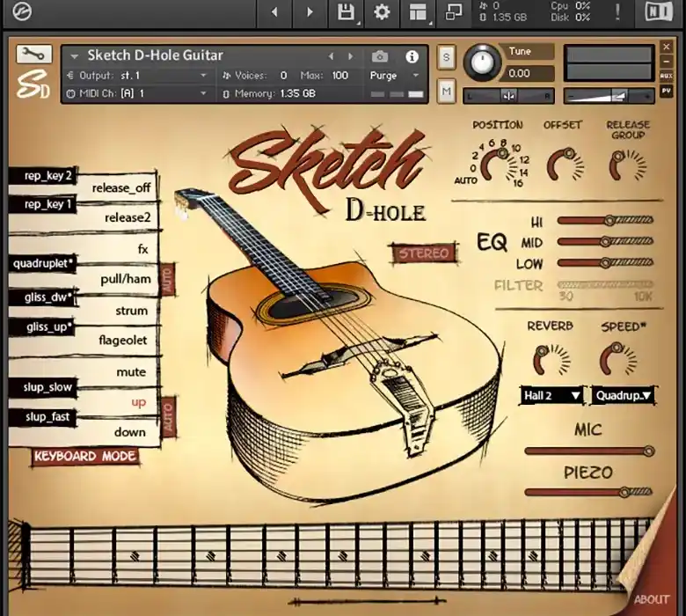
Task: Select the gliss_dw keyswitch
Action: click(x=42, y=297)
